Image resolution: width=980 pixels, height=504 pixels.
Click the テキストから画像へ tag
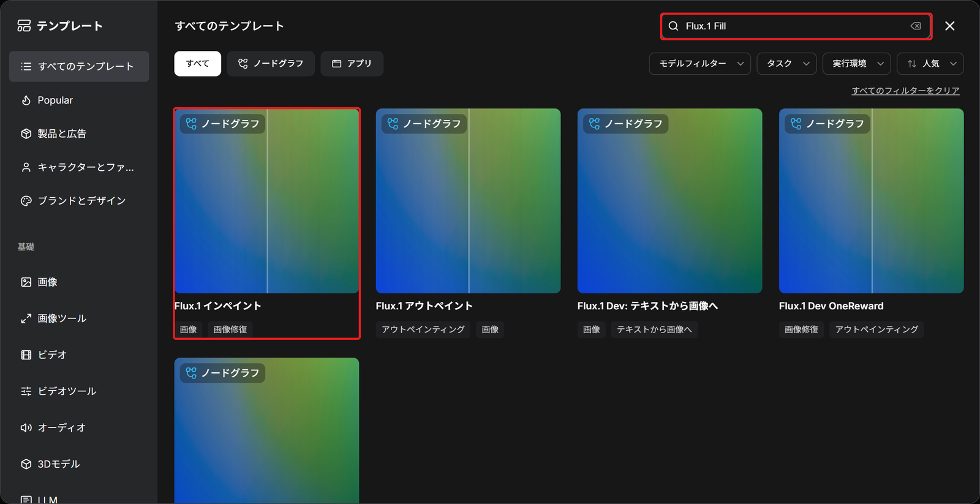point(654,329)
